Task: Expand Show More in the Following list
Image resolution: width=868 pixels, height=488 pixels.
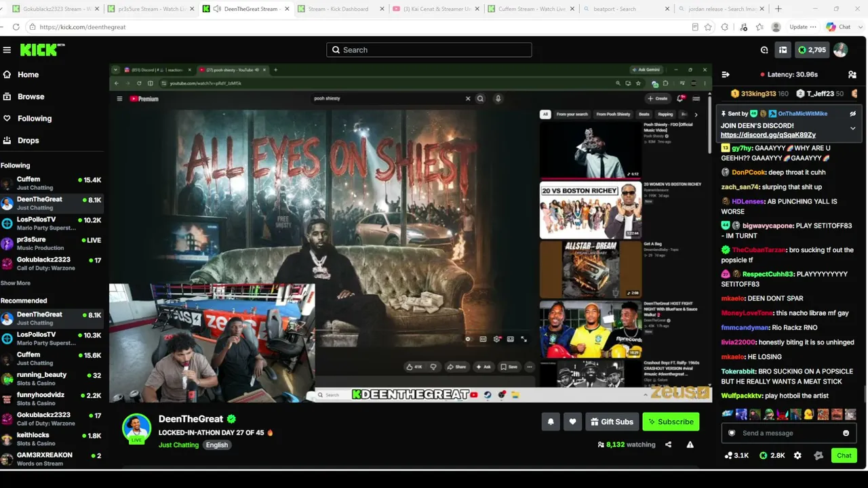Action: tap(15, 283)
